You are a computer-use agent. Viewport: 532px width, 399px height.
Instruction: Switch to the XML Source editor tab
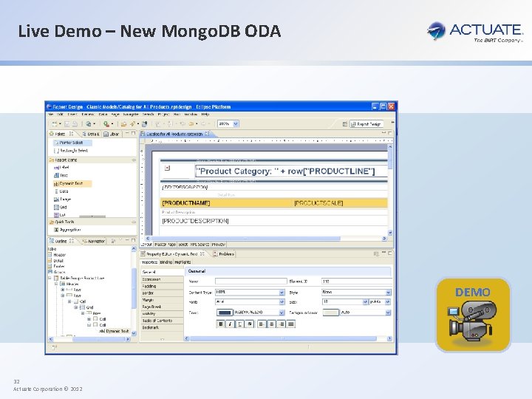point(199,245)
